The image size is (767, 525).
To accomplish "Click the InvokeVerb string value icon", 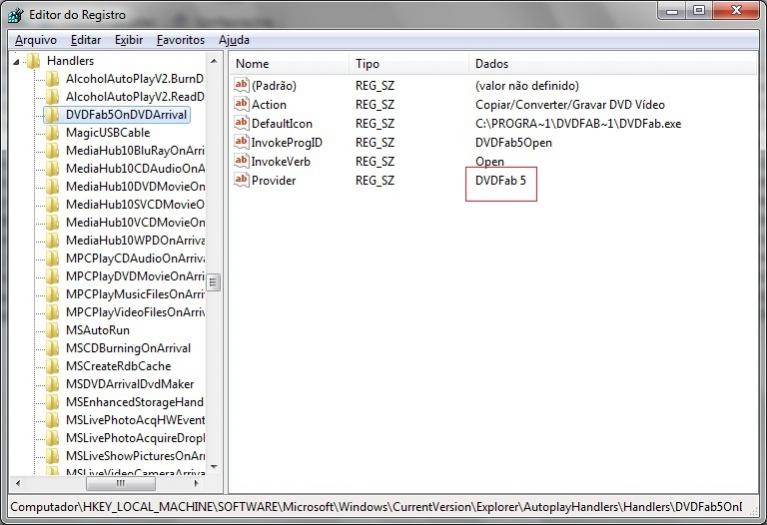I will coord(241,161).
